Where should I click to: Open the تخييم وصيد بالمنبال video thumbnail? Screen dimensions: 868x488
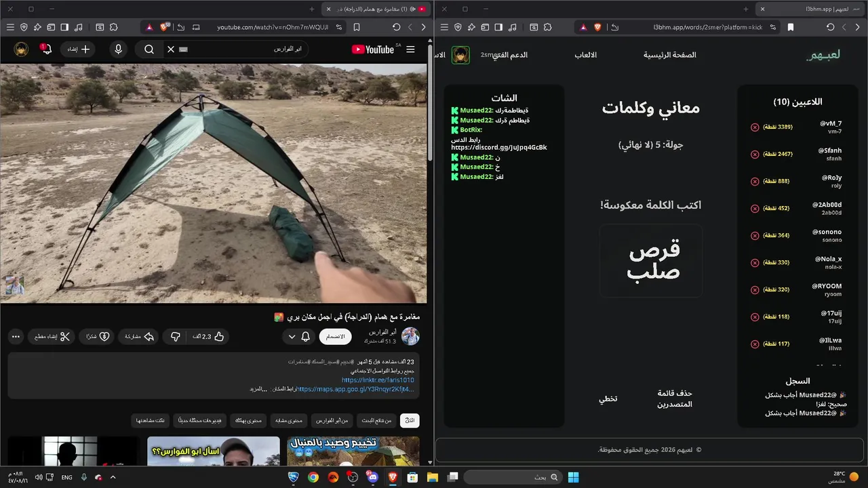[353, 451]
